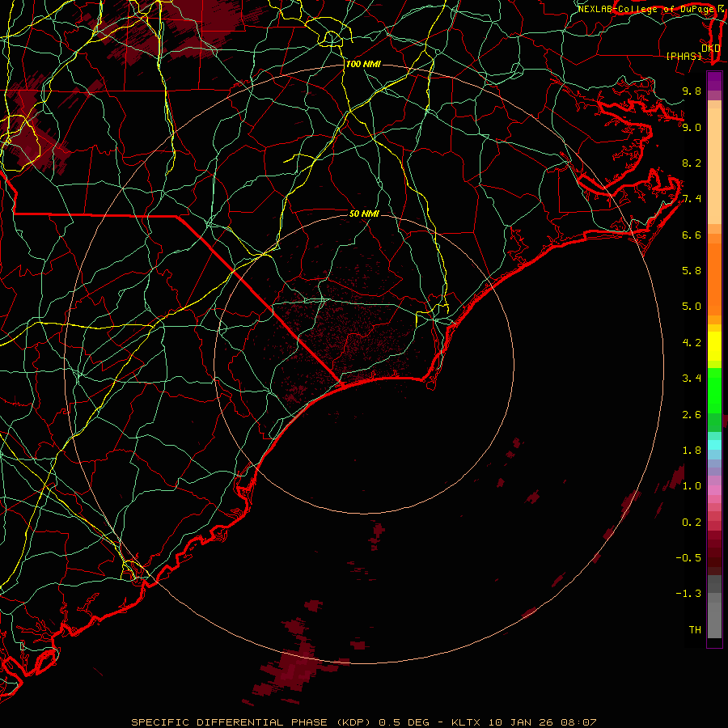Click the 1.8 legend value
The width and height of the screenshot is (728, 728).
click(x=692, y=451)
